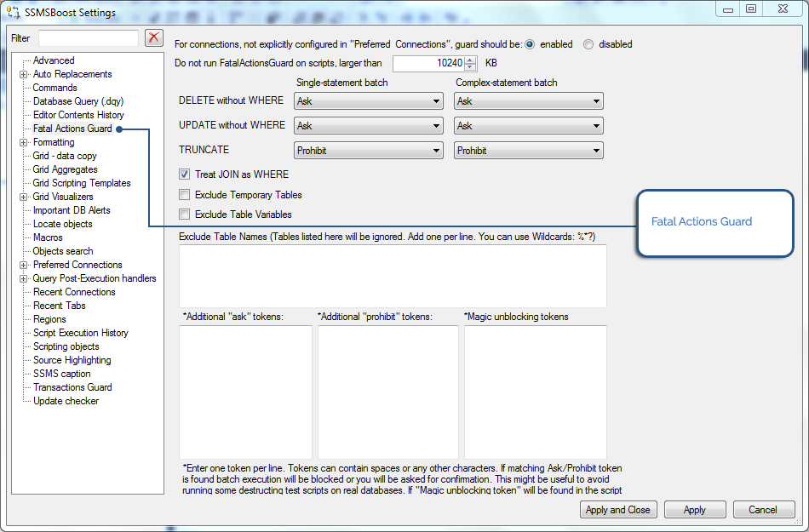
Task: Open SSMS caption settings
Action: pos(62,374)
